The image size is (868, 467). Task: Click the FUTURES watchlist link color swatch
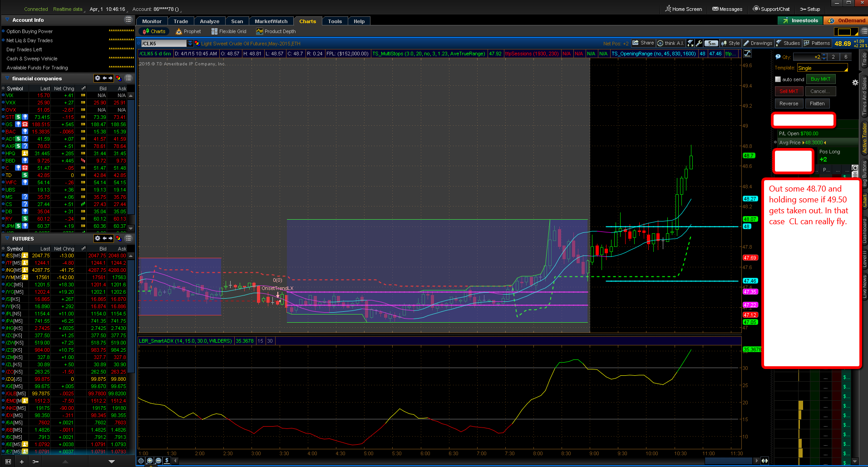pos(118,238)
